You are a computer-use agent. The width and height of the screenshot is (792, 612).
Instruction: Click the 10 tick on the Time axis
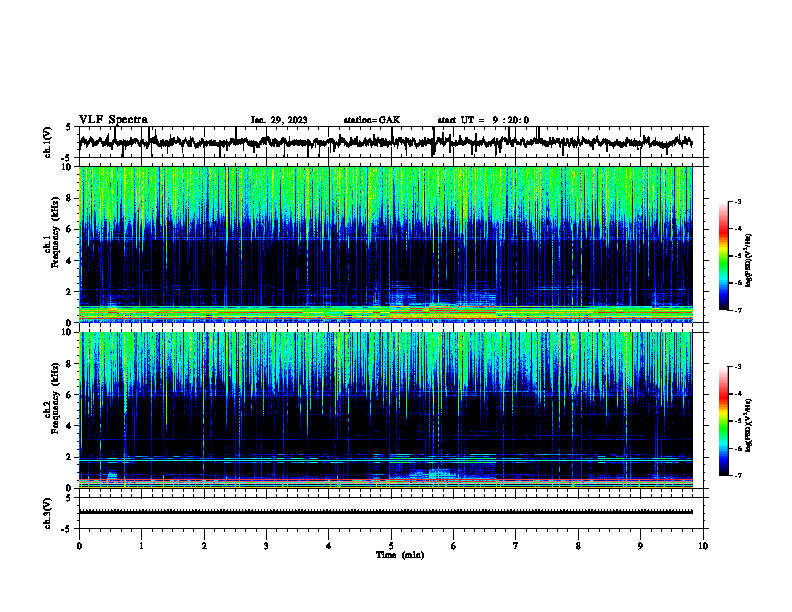[x=703, y=546]
